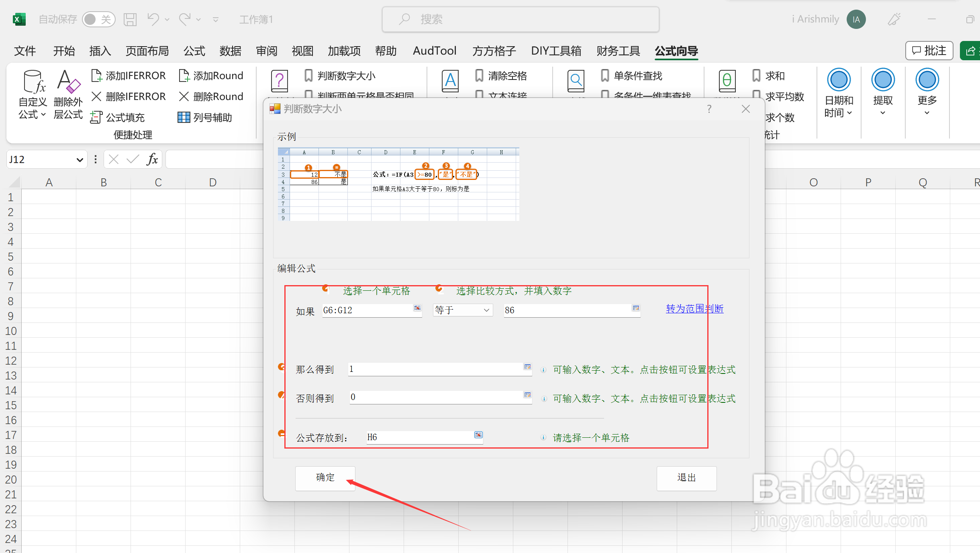Open the 等于 comparison dropdown
The image size is (980, 553).
click(462, 310)
